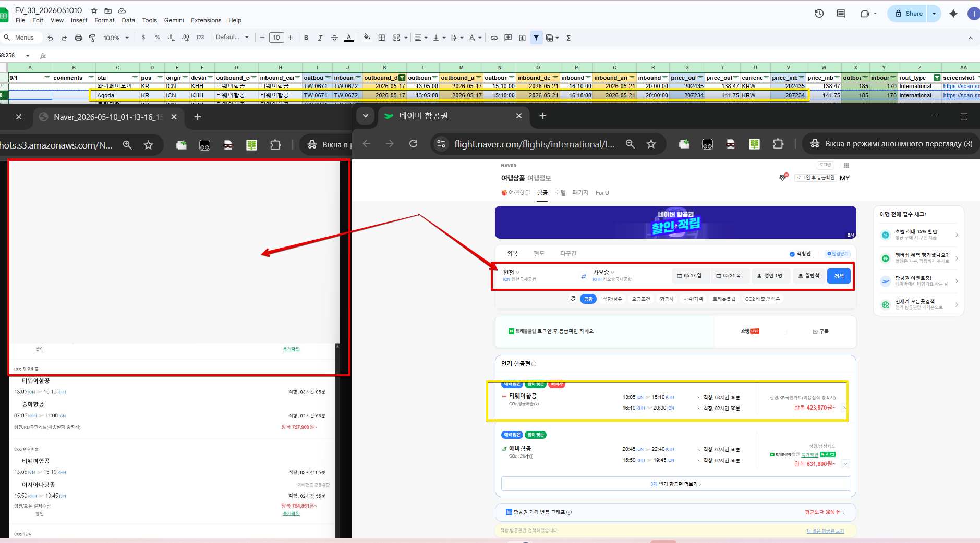Insert a chart in the sheet
The height and width of the screenshot is (543, 980).
[x=522, y=38]
